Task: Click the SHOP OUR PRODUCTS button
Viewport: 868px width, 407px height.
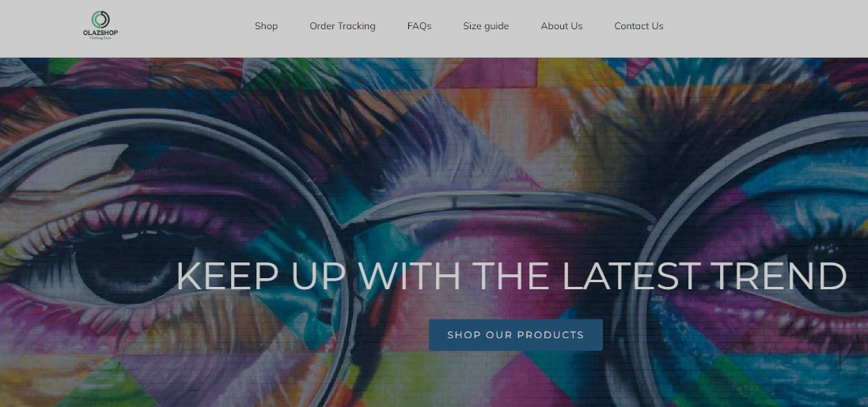Action: click(515, 334)
